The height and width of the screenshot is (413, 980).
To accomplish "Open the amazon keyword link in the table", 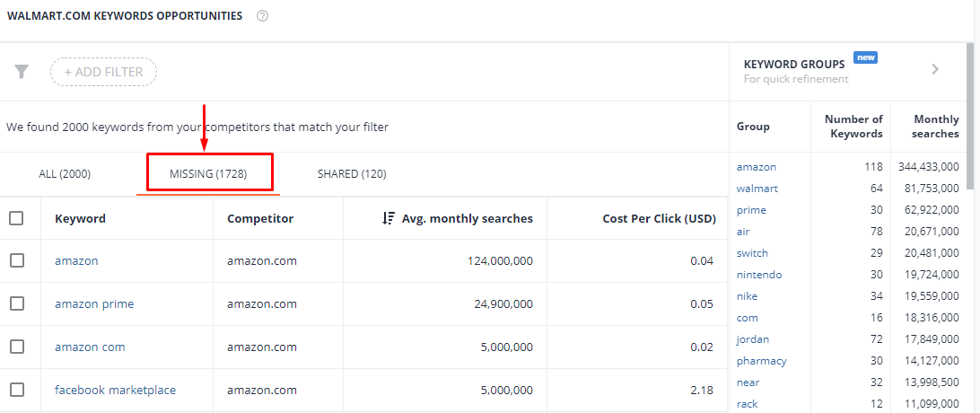I will 76,261.
